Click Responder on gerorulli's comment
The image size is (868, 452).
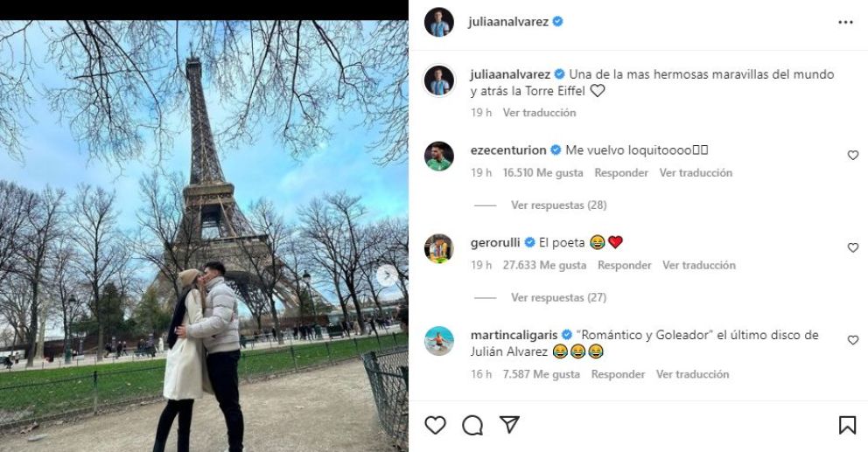[625, 266]
